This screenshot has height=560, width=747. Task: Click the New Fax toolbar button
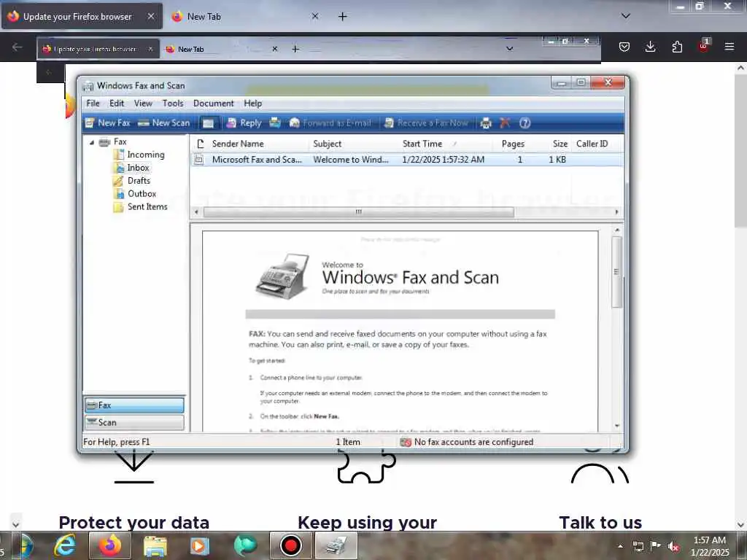click(x=108, y=122)
